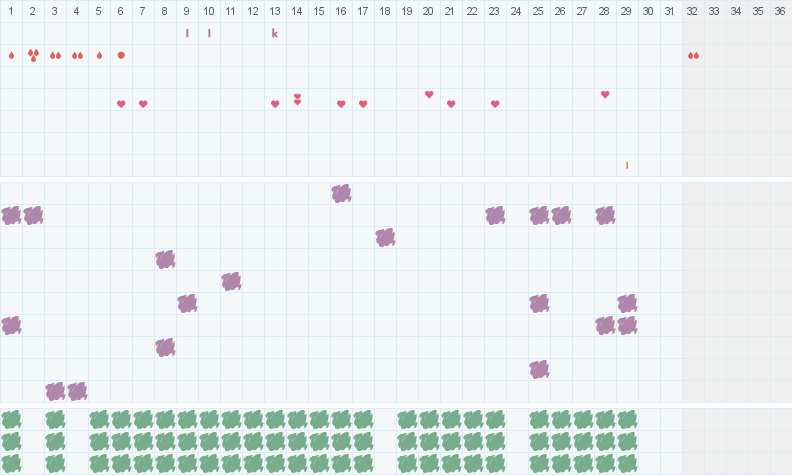Click the bottom green scribble on day 29
Viewport: 792px width, 475px height.
[627, 463]
